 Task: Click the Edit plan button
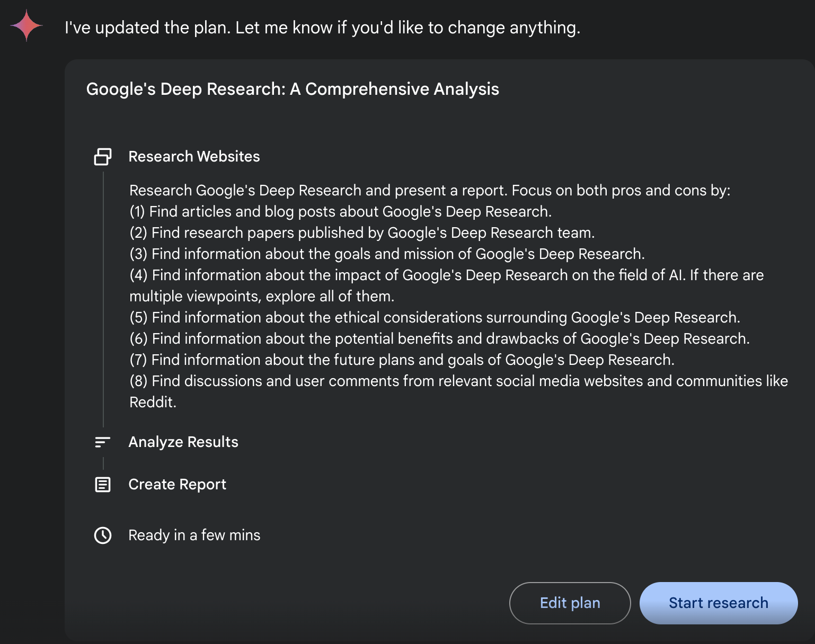(x=570, y=603)
